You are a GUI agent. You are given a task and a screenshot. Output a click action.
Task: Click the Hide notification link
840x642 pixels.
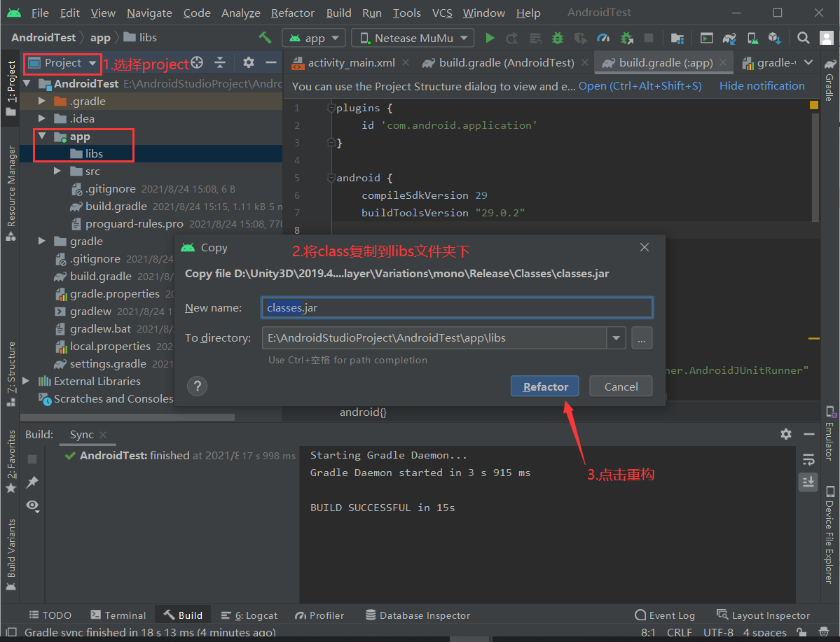point(763,85)
